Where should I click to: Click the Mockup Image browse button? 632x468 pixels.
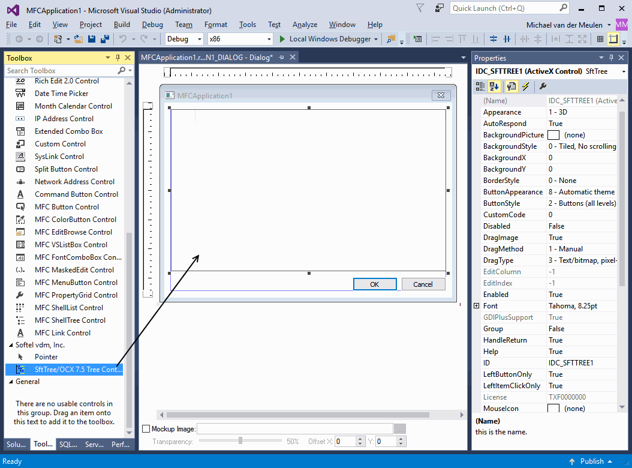click(399, 429)
